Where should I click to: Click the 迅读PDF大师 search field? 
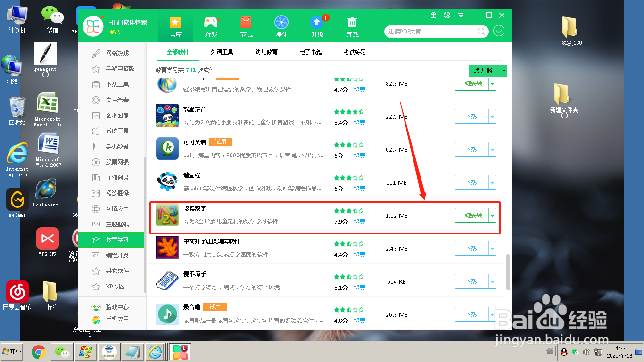pyautogui.click(x=431, y=32)
